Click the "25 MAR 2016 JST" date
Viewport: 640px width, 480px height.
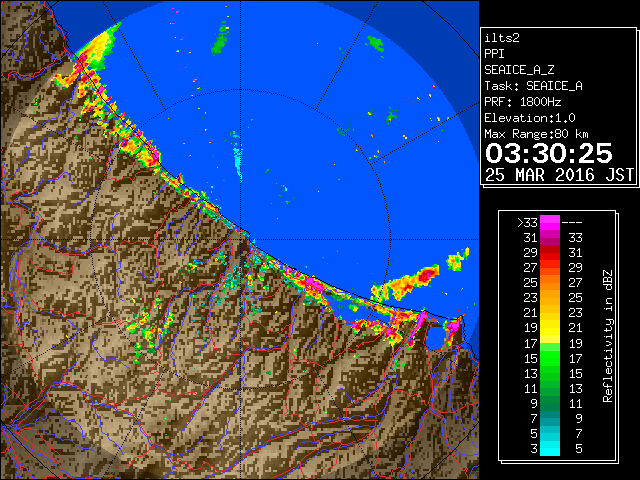559,175
